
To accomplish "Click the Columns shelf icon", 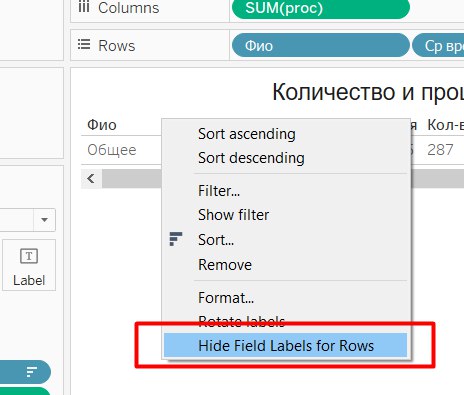I will [84, 7].
